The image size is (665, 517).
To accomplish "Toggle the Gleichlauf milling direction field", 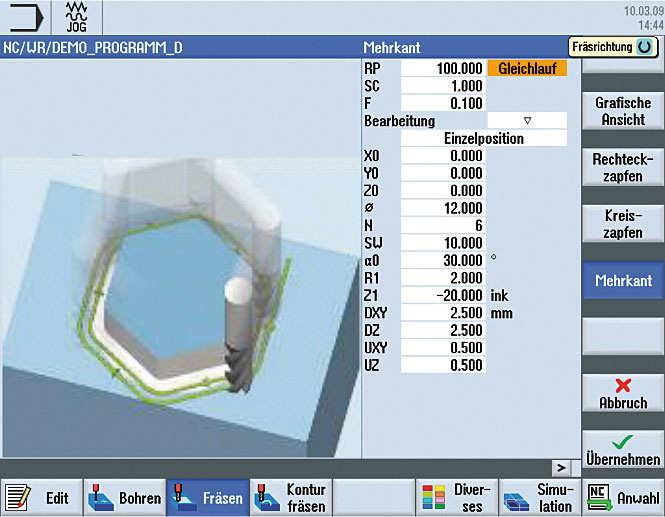I will (526, 69).
